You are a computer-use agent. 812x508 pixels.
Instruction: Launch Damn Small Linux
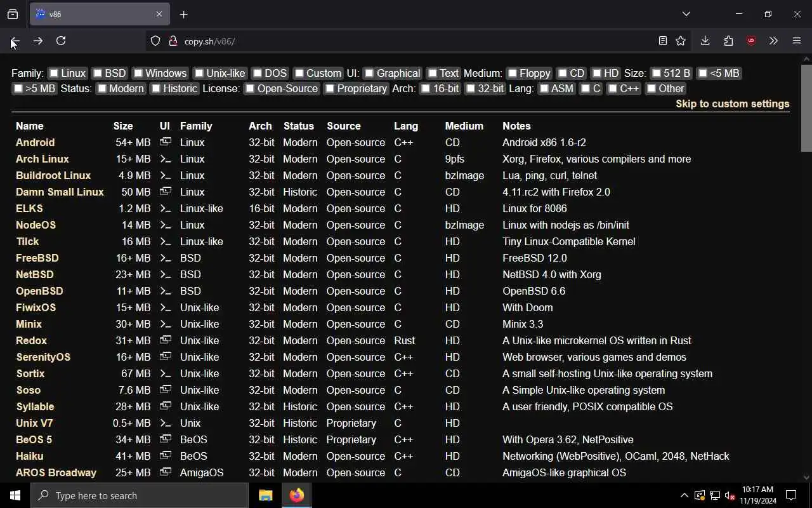click(60, 192)
